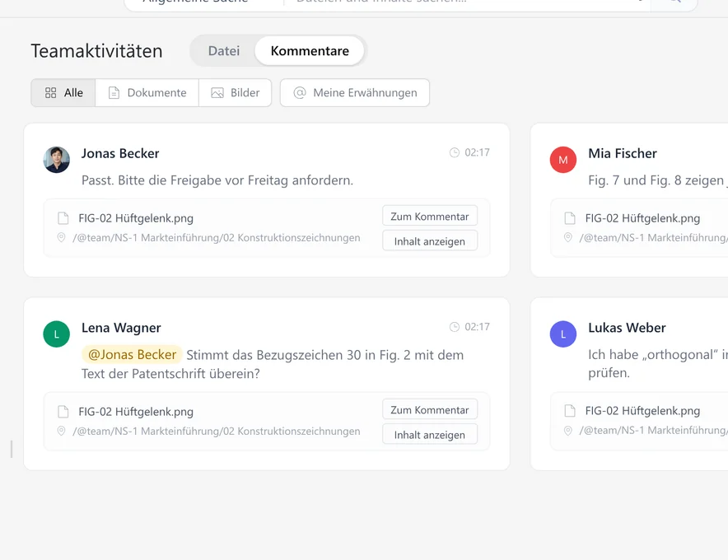Open FIG-02 Hüftgelenk.png in Lena Wagner card
The width and height of the screenshot is (728, 560).
136,412
